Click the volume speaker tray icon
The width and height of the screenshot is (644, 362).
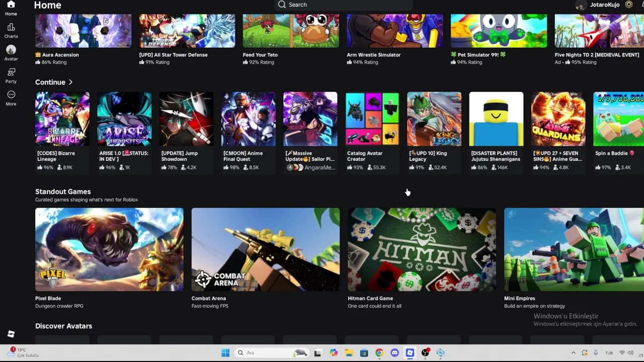(x=631, y=353)
